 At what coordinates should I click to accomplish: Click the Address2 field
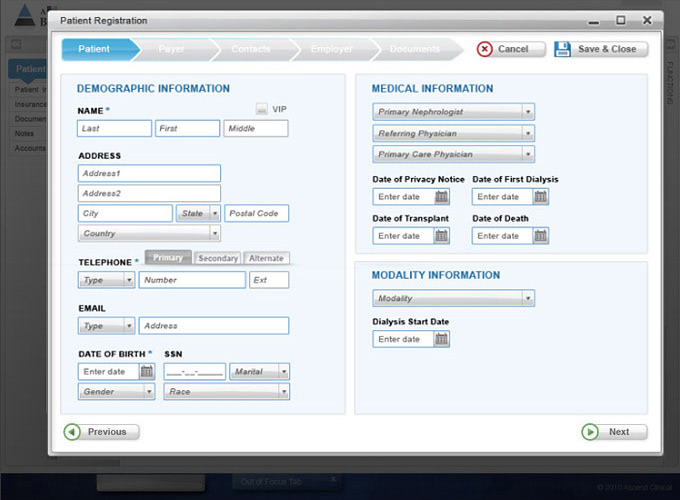point(149,193)
